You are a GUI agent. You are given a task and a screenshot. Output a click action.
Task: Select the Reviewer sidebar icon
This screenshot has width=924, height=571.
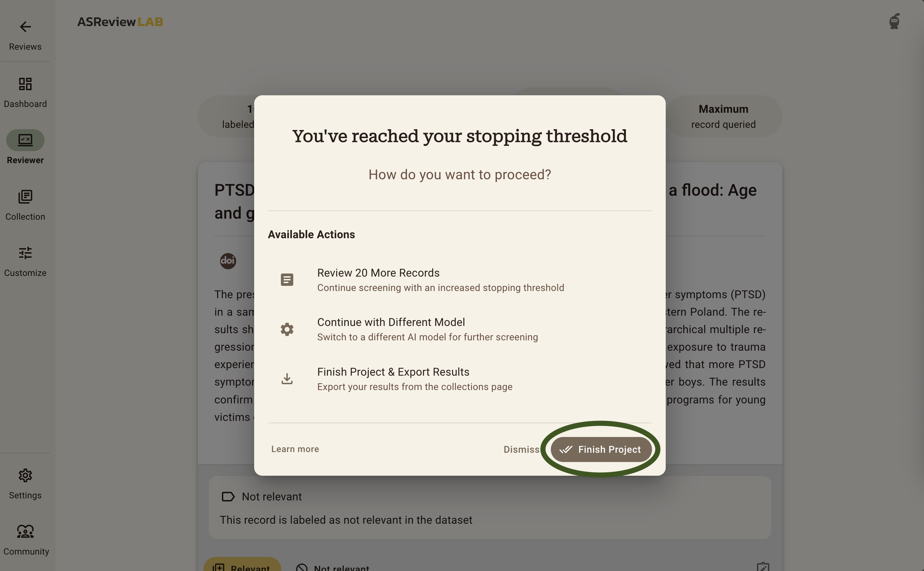pos(25,140)
